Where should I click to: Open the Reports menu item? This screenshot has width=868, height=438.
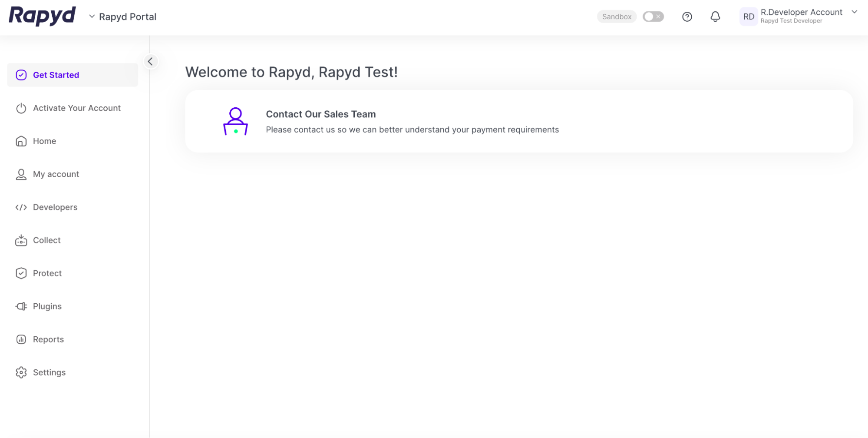coord(48,339)
